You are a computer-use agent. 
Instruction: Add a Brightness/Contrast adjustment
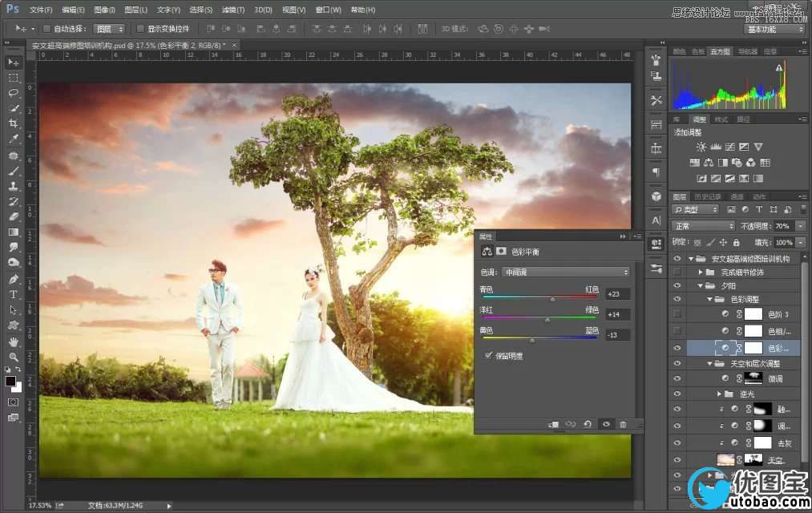pyautogui.click(x=701, y=147)
